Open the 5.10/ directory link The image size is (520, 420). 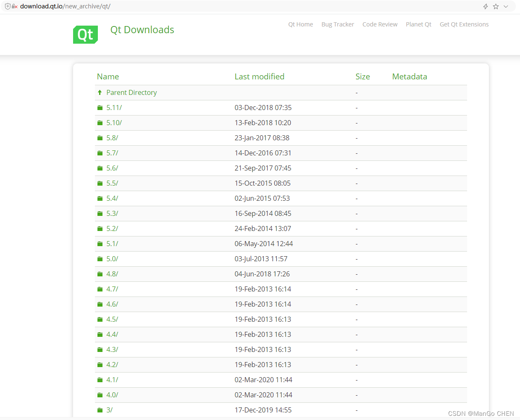click(114, 123)
